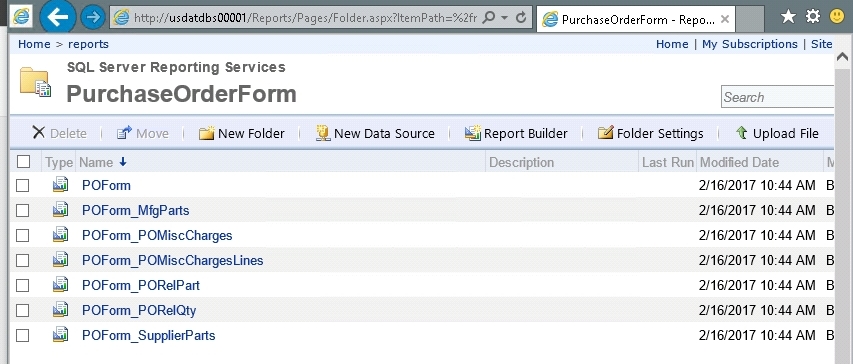Open the address bar dropdown arrow
853x364 pixels.
504,18
